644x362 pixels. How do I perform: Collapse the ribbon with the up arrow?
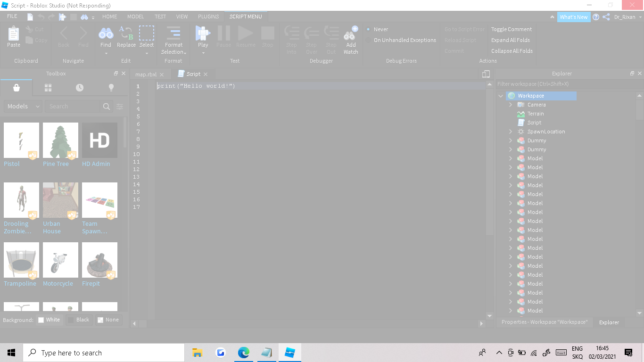click(553, 17)
